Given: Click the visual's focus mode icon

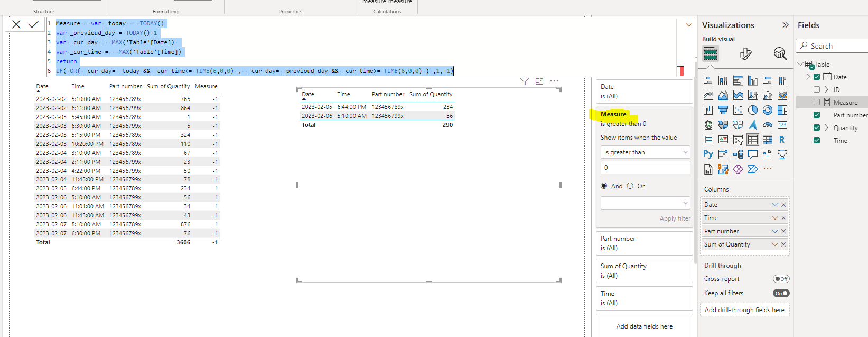Looking at the screenshot, I should coord(539,81).
